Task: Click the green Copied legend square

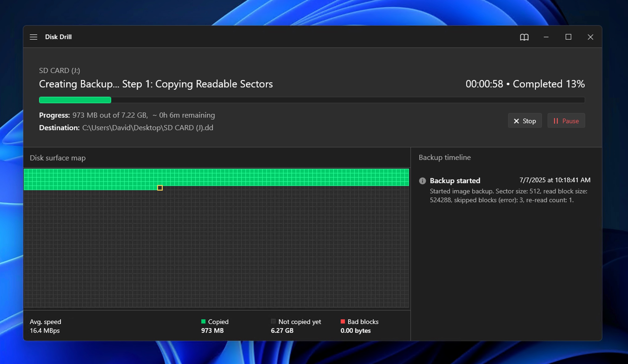Action: pos(203,321)
